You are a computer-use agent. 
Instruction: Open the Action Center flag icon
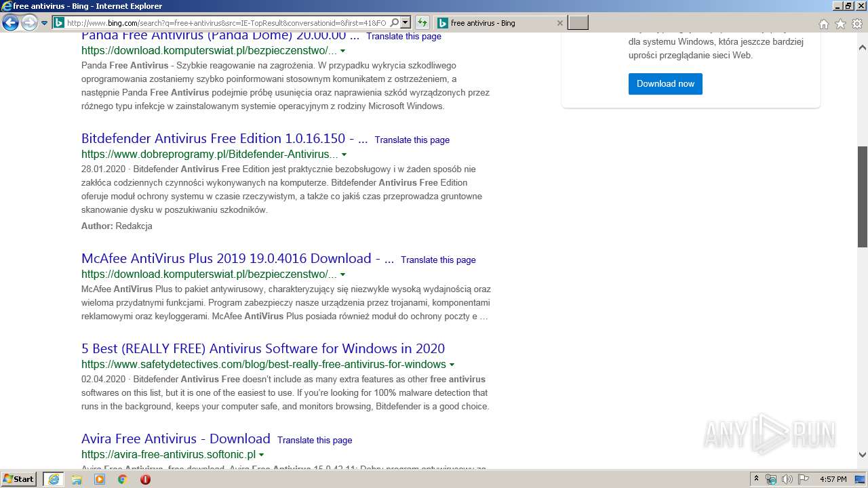click(804, 479)
